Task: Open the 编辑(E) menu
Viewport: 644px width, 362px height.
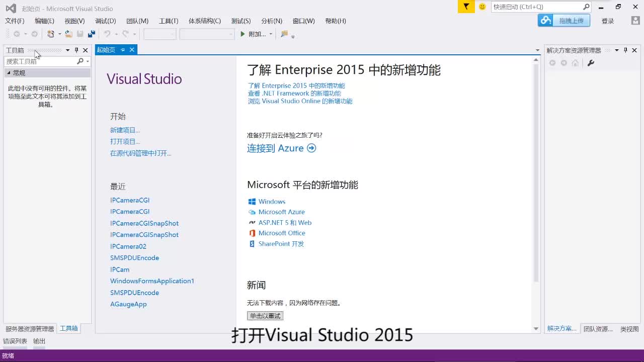Action: 44,21
